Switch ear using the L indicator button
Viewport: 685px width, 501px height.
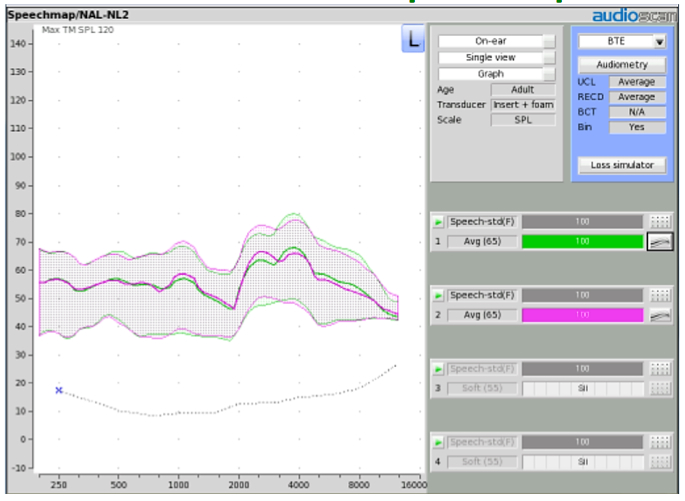412,39
